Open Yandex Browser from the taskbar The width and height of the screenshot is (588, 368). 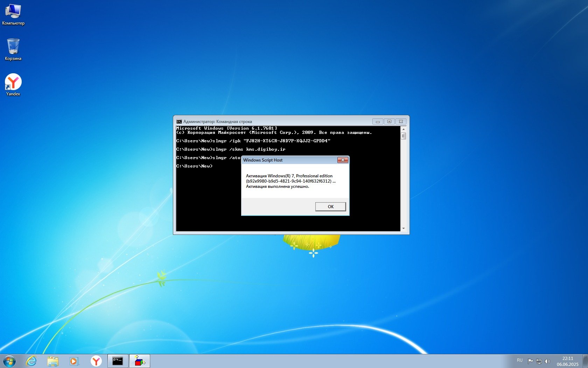[96, 361]
